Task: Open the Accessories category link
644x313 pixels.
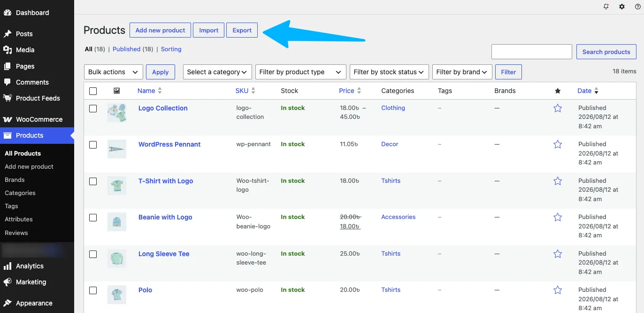Action: tap(399, 217)
